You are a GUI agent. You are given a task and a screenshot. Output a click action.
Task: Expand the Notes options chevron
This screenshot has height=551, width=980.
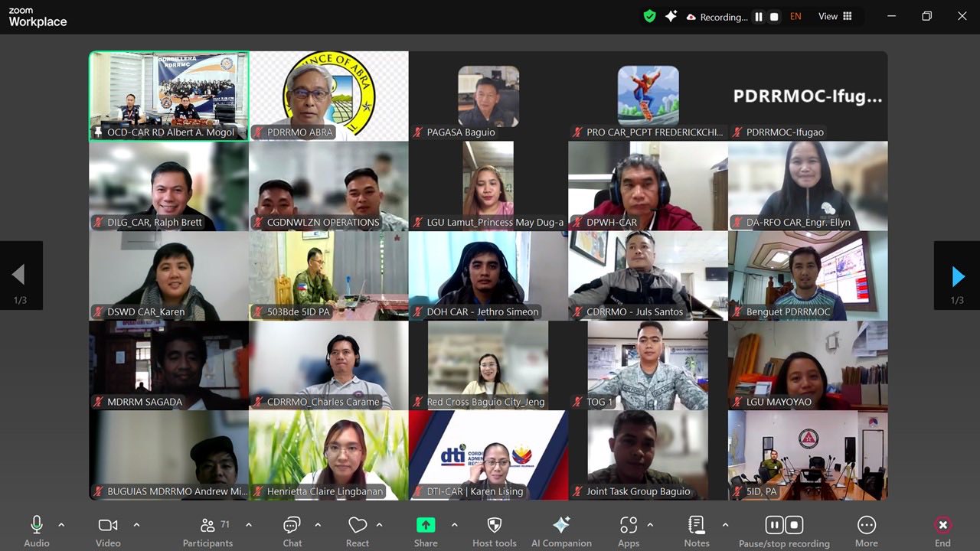coord(725,525)
